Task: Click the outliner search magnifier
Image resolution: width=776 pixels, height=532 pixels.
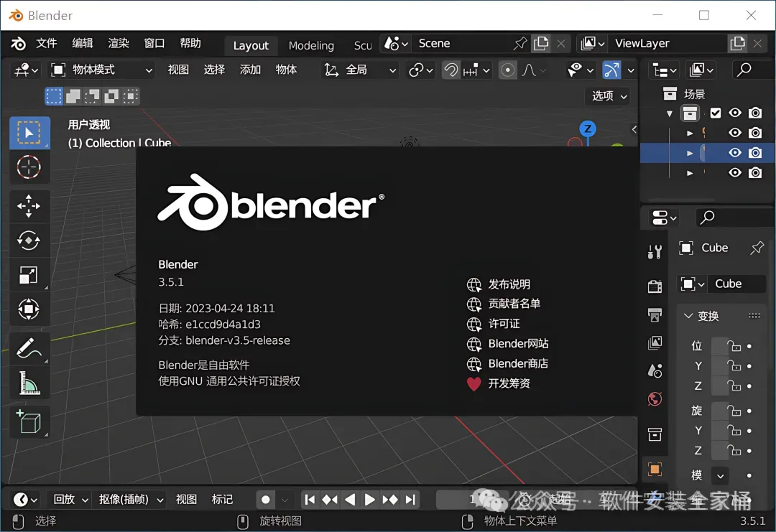Action: coord(744,70)
